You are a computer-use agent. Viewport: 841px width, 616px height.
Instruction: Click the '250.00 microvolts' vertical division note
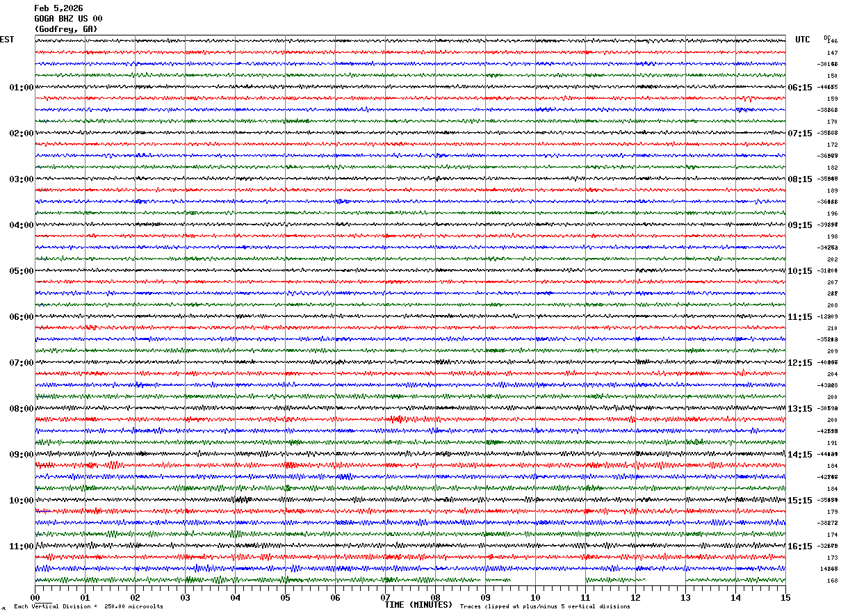[x=133, y=607]
